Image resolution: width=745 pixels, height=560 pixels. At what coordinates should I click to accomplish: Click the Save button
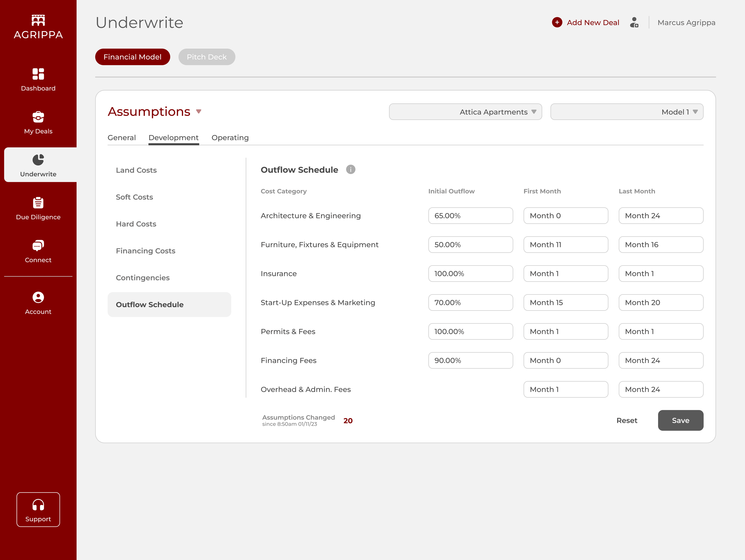point(681,420)
